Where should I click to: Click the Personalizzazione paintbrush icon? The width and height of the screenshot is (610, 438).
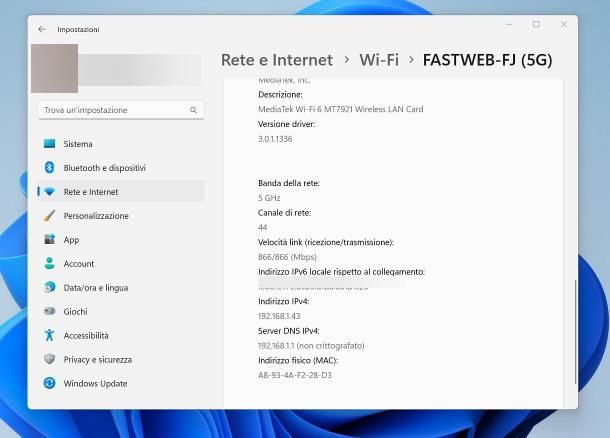coord(49,215)
